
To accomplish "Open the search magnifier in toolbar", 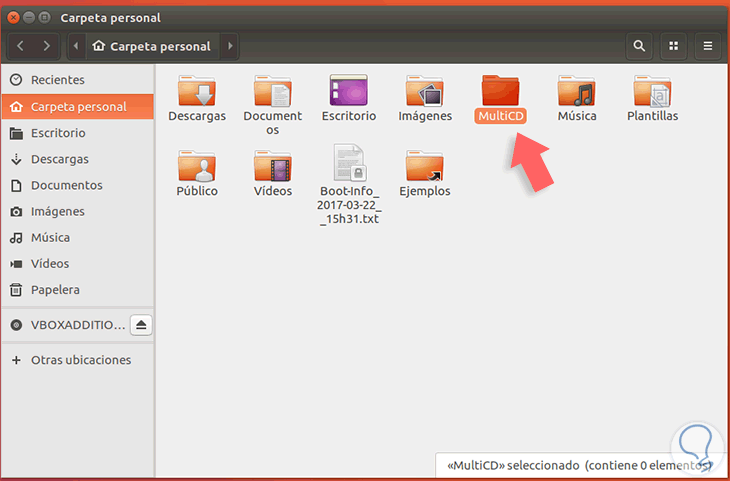I will [x=639, y=46].
